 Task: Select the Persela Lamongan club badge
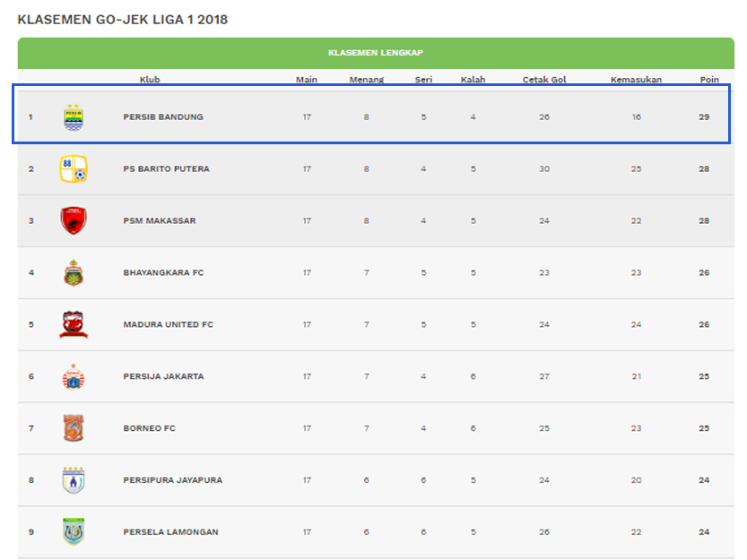(x=75, y=531)
